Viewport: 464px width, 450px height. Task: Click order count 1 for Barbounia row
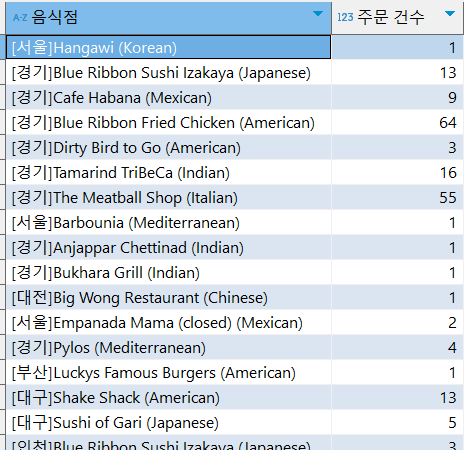coord(398,222)
